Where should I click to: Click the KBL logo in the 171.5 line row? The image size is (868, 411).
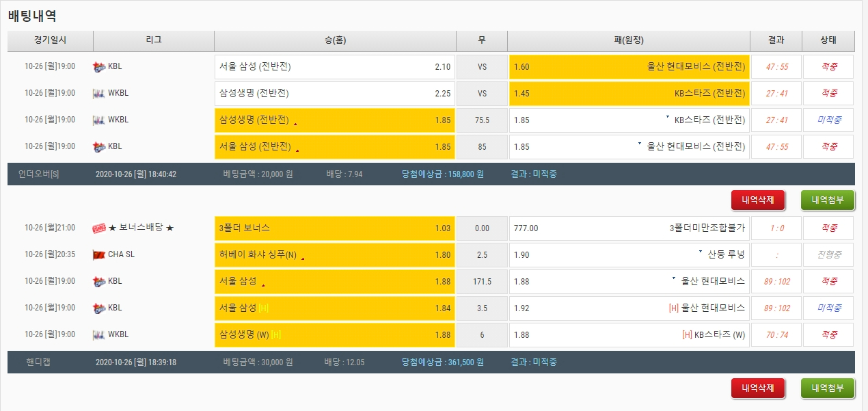coord(99,281)
